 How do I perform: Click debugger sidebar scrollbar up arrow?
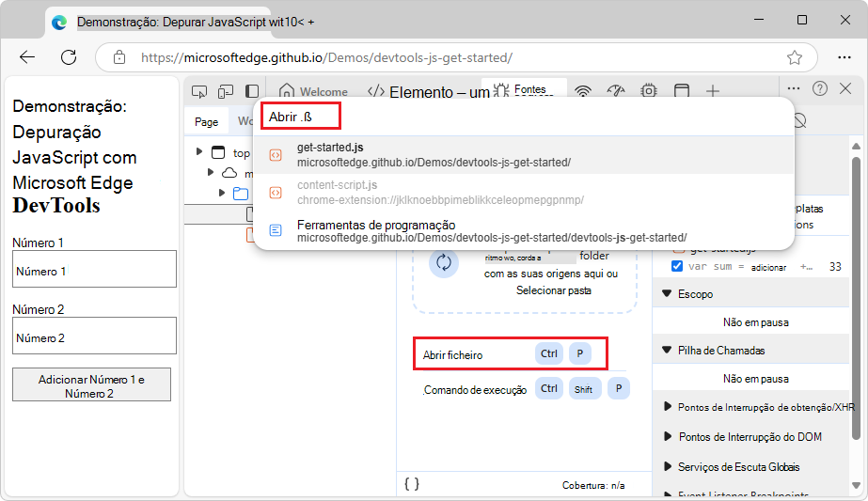click(857, 147)
